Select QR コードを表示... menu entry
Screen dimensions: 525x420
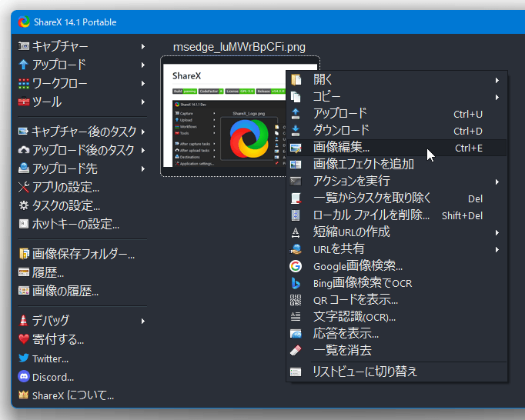coord(396,300)
